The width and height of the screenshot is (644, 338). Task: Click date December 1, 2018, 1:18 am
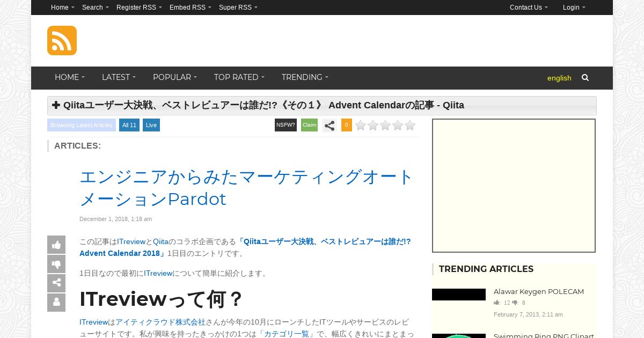115,219
